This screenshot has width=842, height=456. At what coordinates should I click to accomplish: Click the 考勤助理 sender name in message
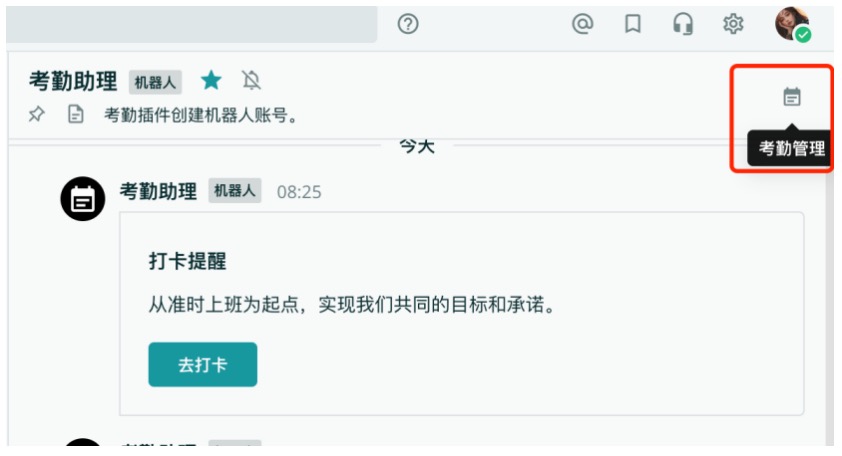click(x=158, y=191)
